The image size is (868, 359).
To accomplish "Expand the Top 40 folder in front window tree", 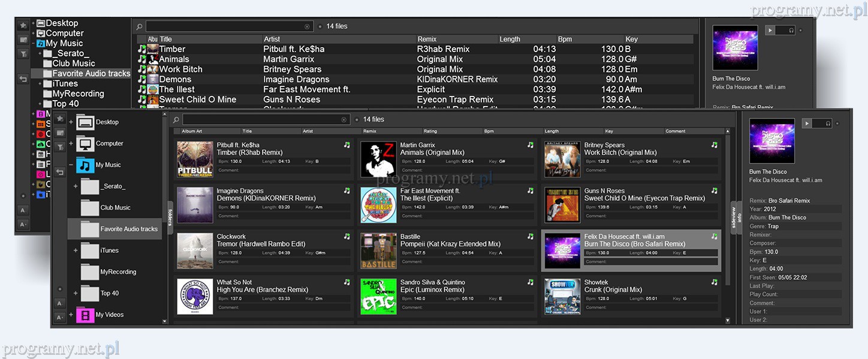I will [x=76, y=293].
